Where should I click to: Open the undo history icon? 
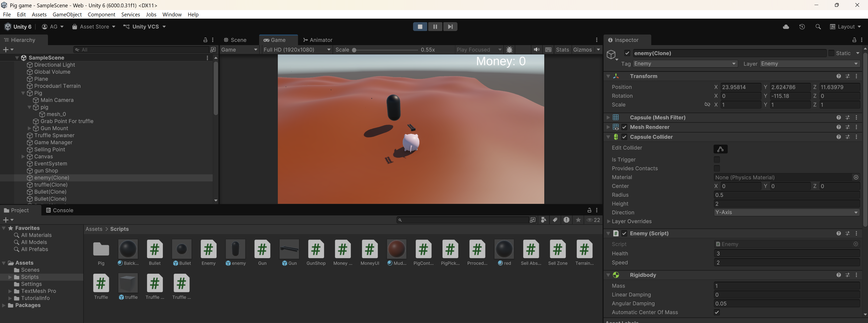pyautogui.click(x=802, y=26)
